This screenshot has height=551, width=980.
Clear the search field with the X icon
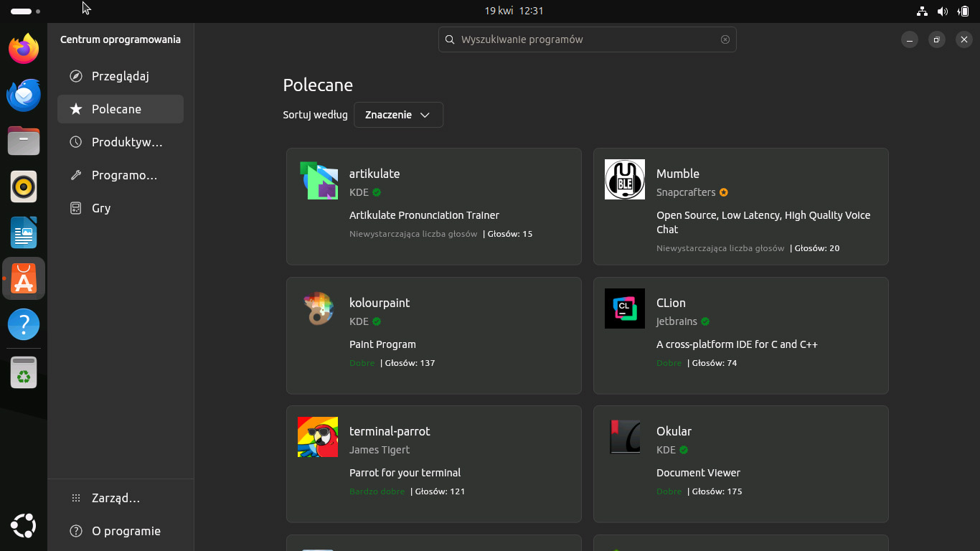pyautogui.click(x=725, y=39)
